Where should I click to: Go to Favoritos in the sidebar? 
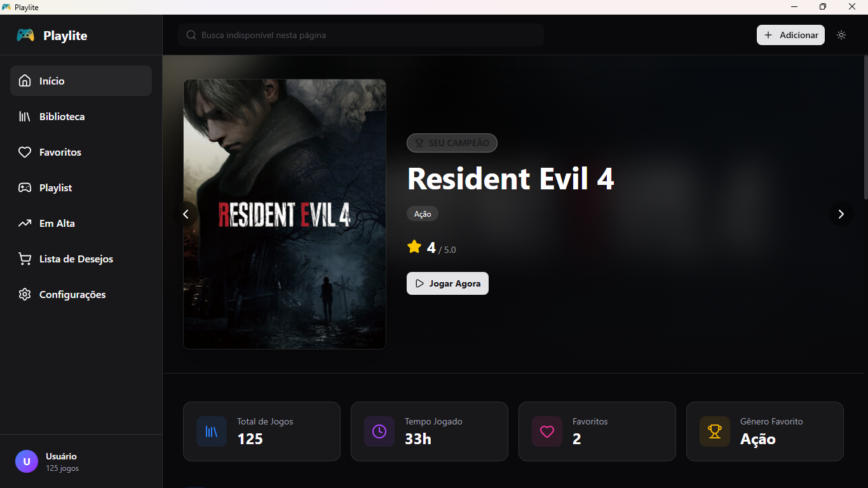point(81,152)
